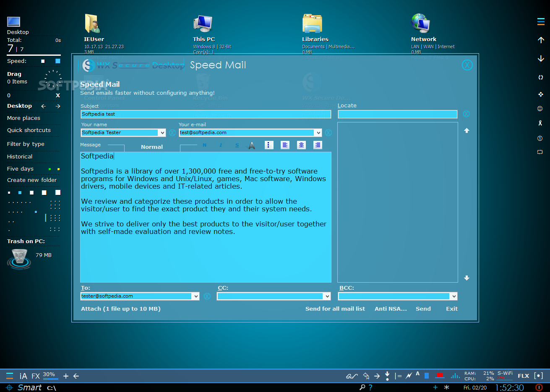Clear the Your name field
The image size is (550, 392).
[172, 132]
